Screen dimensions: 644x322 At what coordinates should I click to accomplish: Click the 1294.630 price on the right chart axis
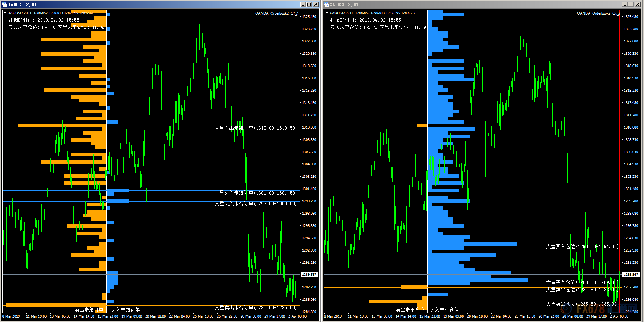631,238
